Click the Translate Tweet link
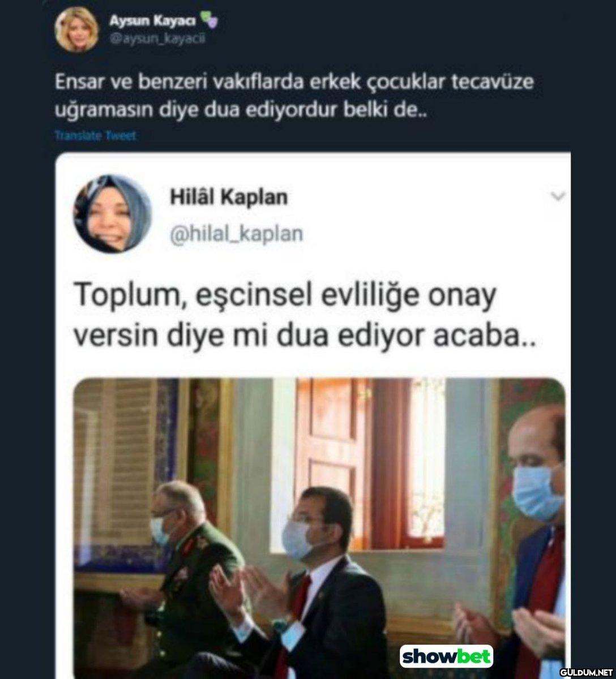The width and height of the screenshot is (616, 679). click(96, 136)
